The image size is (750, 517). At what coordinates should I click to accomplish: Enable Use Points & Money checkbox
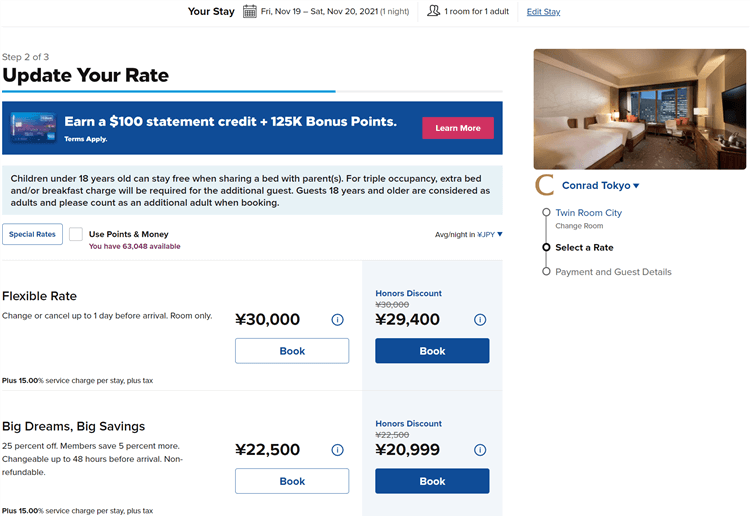coord(76,234)
